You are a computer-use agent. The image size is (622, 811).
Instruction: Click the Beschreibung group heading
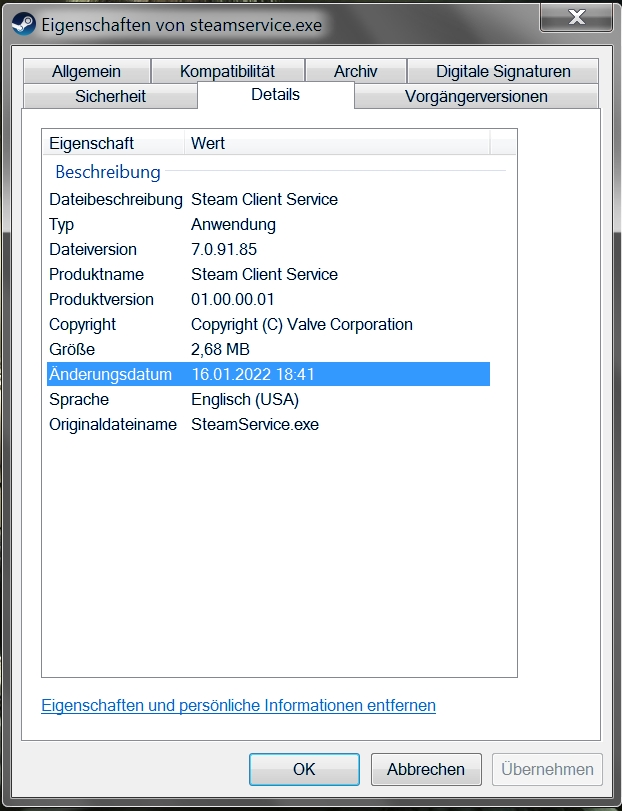(x=108, y=172)
